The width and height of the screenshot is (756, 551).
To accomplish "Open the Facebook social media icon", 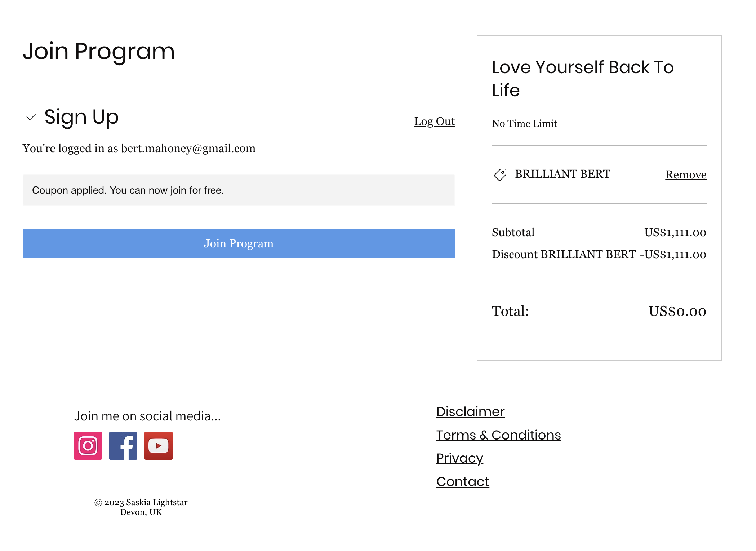I will 123,445.
